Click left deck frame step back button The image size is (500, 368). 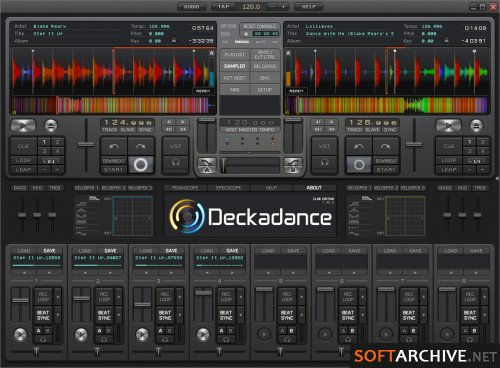(169, 122)
